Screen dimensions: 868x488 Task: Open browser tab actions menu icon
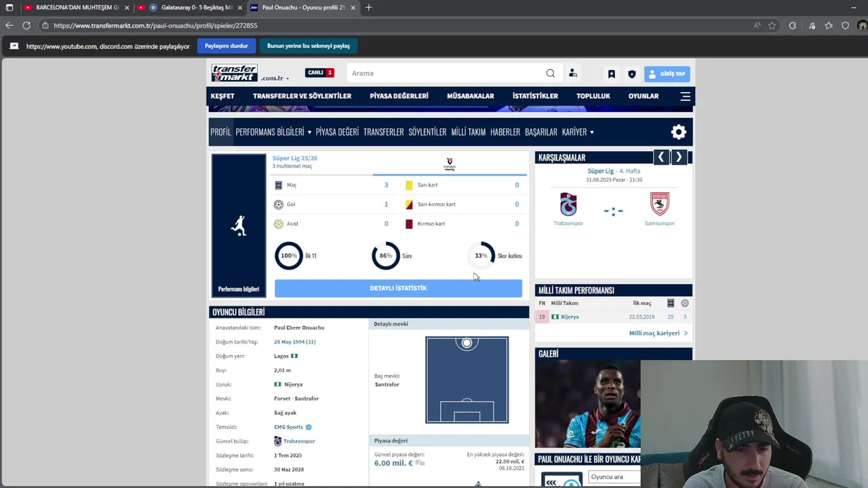[9, 7]
